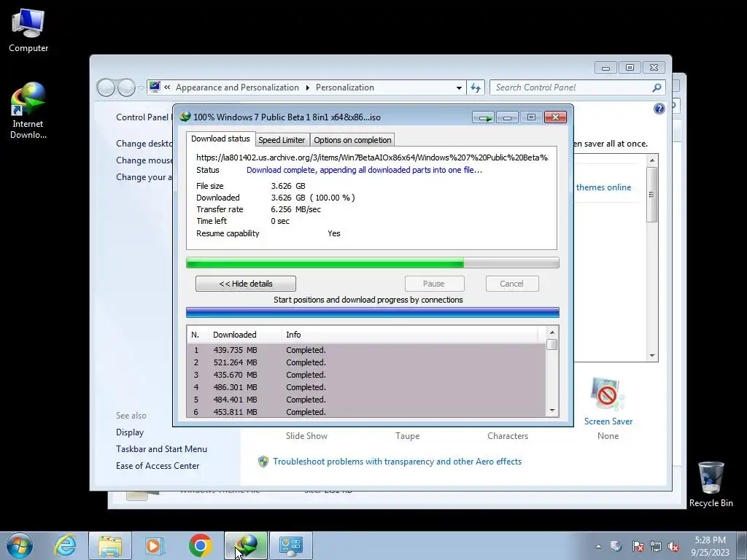Open recent pages dropdown arrow
Viewport: 747px width, 560px height.
pyautogui.click(x=141, y=88)
